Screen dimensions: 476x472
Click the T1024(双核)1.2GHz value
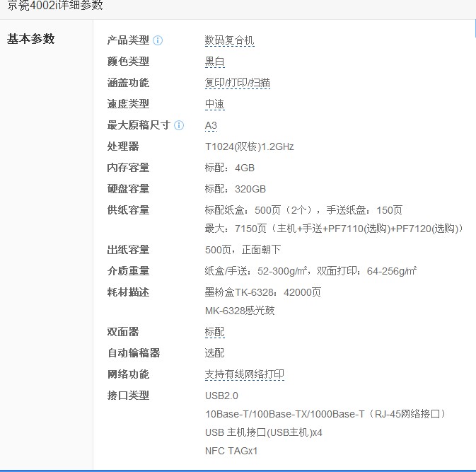point(250,146)
